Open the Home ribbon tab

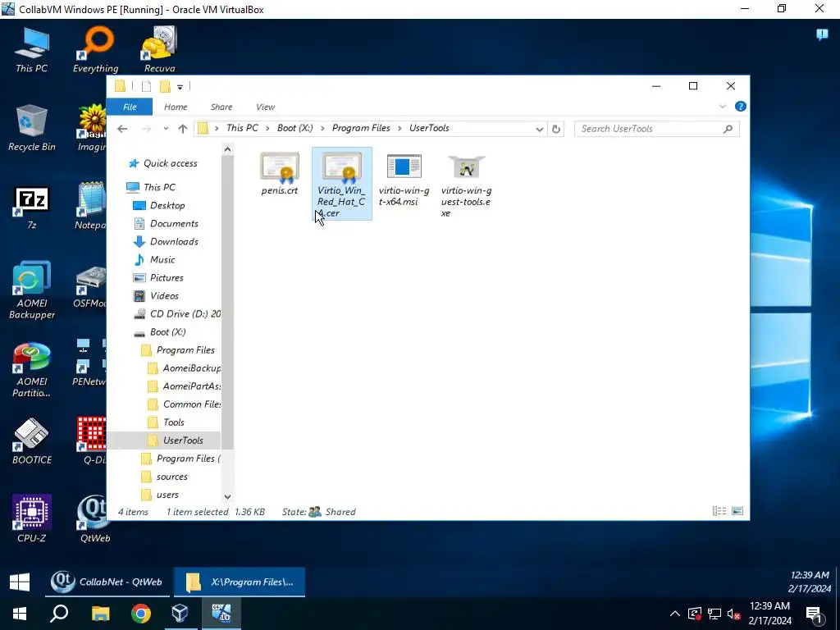pyautogui.click(x=176, y=107)
